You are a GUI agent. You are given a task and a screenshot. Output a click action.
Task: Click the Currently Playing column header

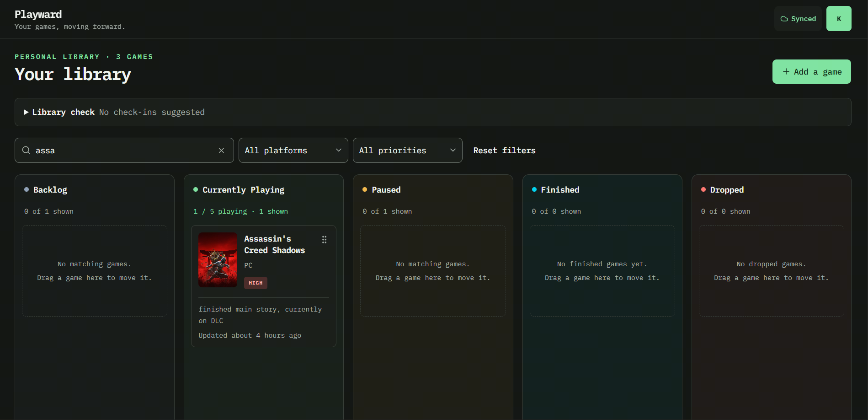pyautogui.click(x=243, y=190)
